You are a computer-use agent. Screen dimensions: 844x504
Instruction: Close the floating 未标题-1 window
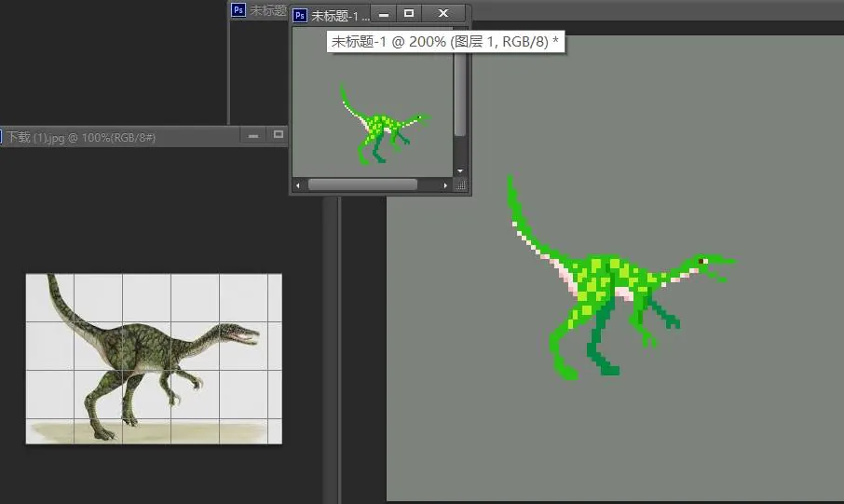point(443,13)
